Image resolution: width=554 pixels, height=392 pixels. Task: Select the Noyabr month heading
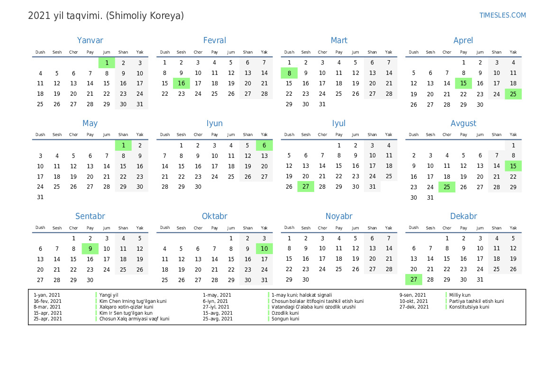(x=339, y=216)
